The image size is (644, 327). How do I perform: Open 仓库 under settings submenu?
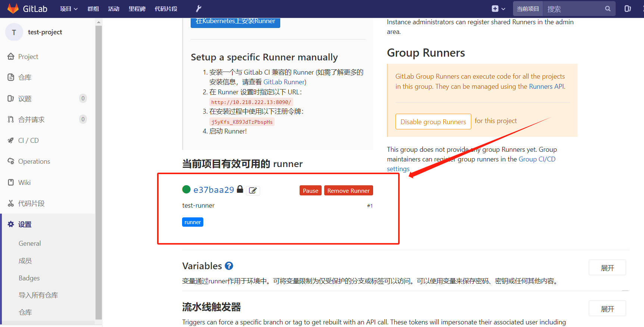click(25, 312)
